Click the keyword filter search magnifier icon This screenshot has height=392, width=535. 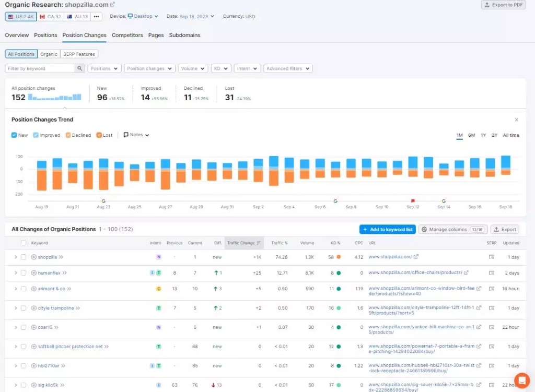(x=79, y=68)
